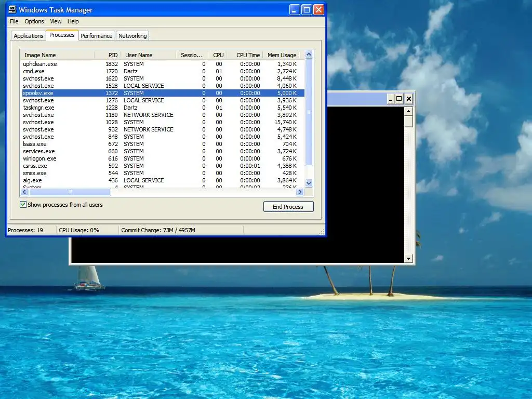Switch to the Performance tab

point(96,36)
